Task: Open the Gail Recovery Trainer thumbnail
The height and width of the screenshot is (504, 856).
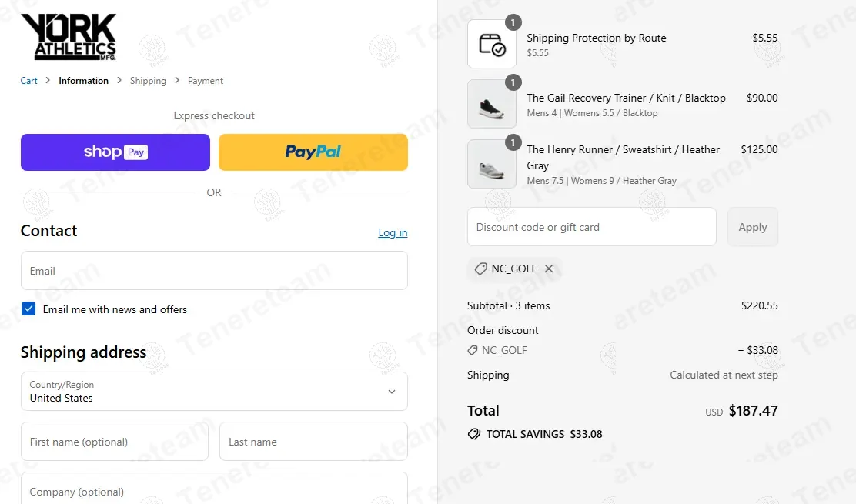Action: (492, 104)
